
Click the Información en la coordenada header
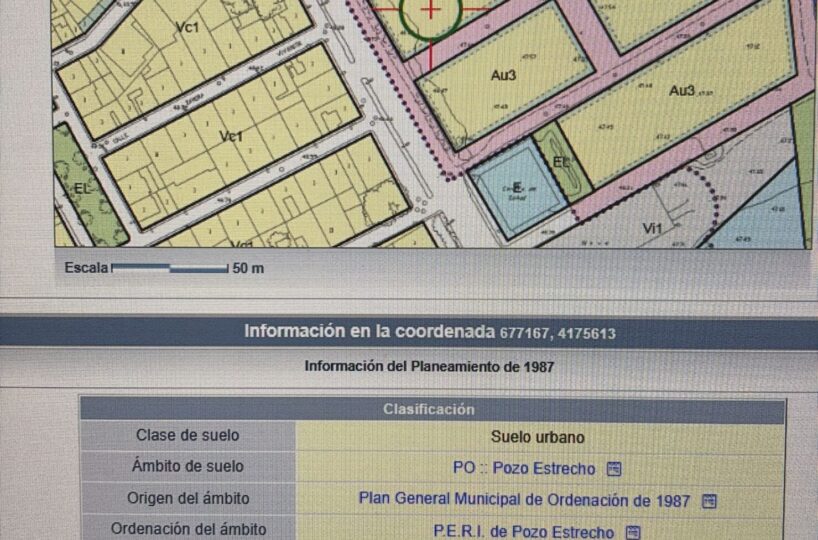click(409, 331)
